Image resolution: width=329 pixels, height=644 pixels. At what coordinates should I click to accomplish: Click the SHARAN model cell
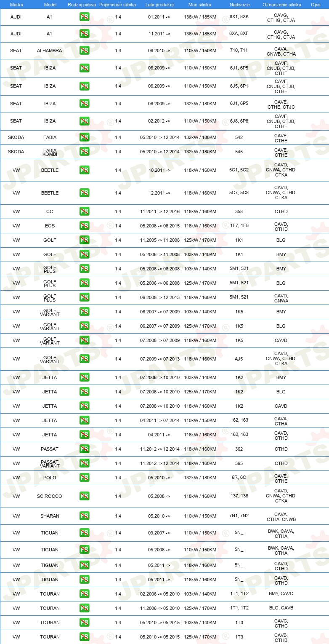point(50,516)
